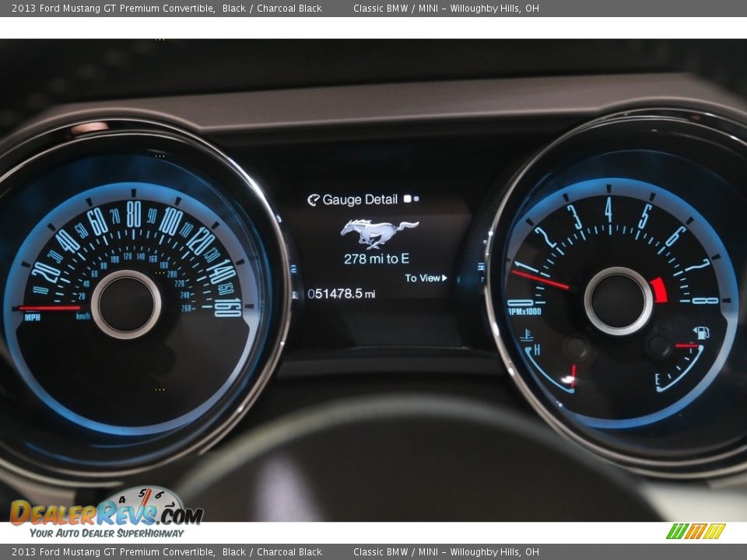Click the Gauge Detail title
747x560 pixels.
pyautogui.click(x=359, y=200)
